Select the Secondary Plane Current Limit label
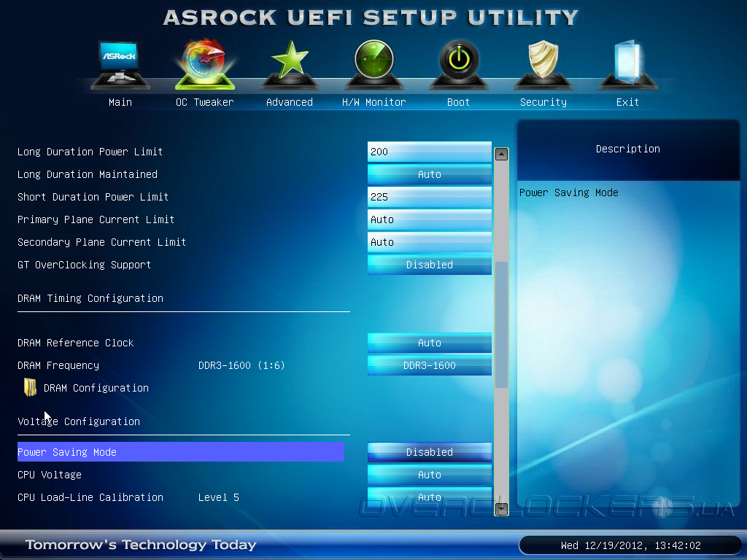 click(101, 242)
